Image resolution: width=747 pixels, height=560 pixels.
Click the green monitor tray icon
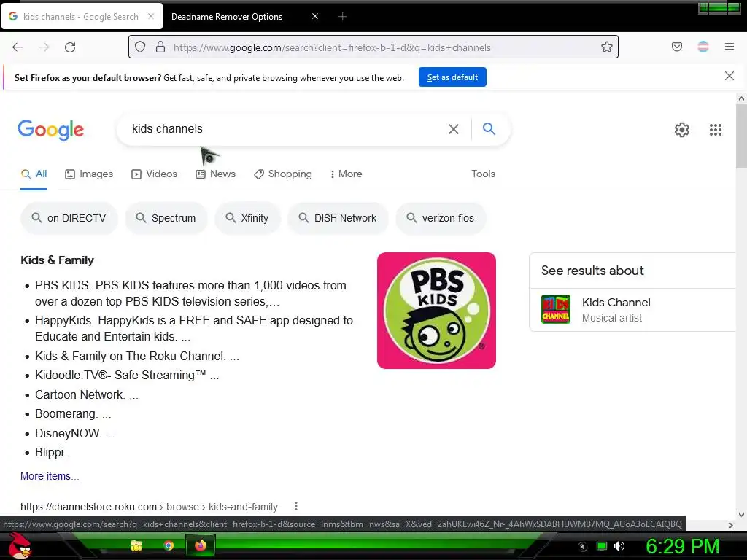tap(602, 546)
